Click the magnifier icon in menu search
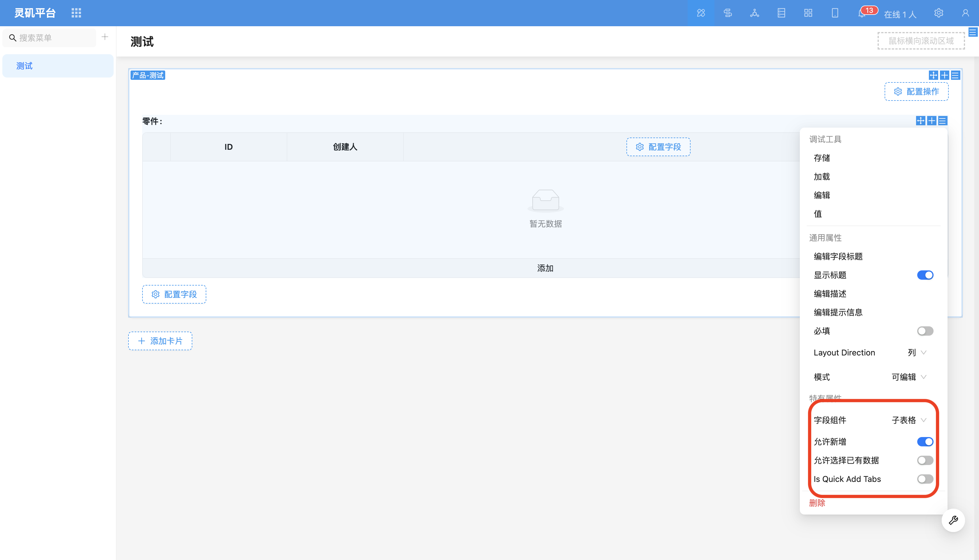Screen dimensions: 979x560 [x=13, y=38]
